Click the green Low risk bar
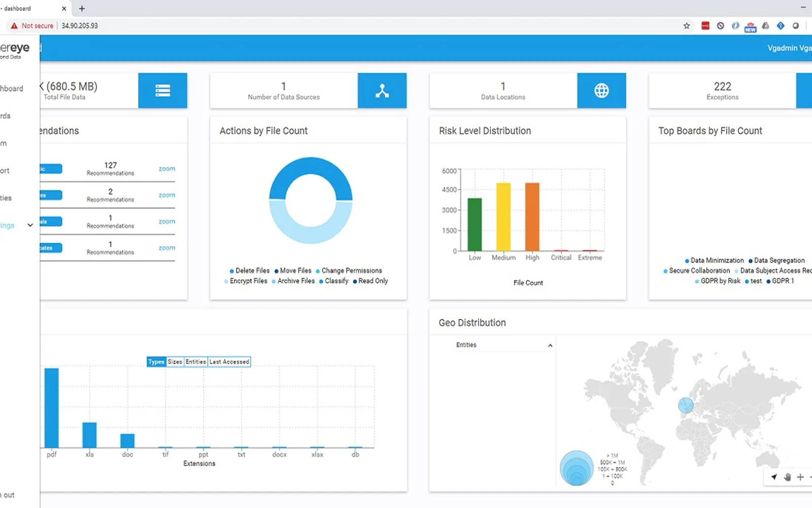Image resolution: width=812 pixels, height=508 pixels. [475, 225]
